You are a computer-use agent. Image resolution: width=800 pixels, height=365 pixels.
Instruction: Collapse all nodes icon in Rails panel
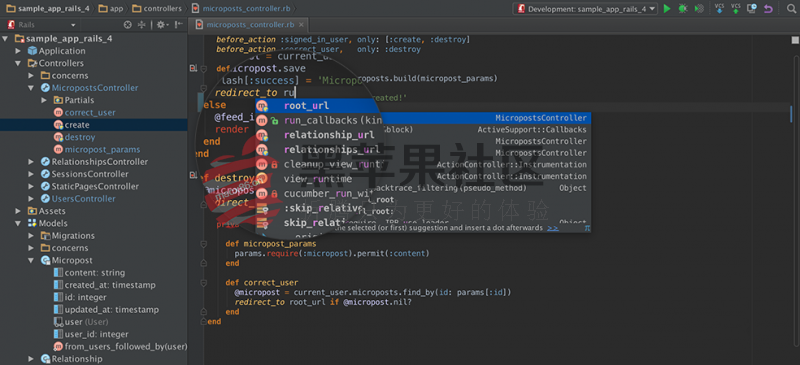click(142, 25)
